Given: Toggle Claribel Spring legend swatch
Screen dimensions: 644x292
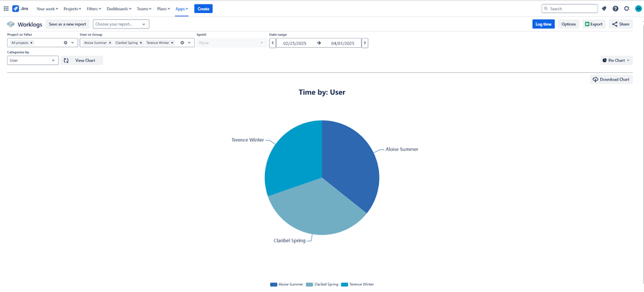Looking at the screenshot, I should coord(309,284).
